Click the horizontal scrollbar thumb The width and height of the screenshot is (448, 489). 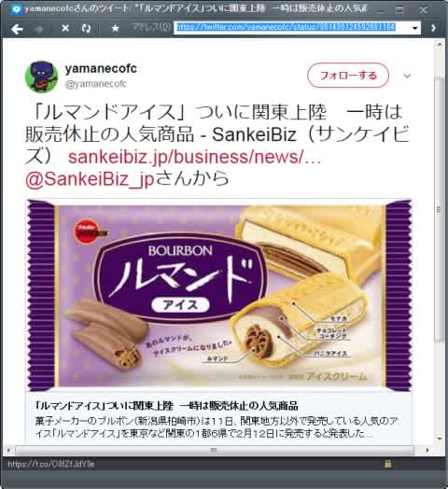215,450
